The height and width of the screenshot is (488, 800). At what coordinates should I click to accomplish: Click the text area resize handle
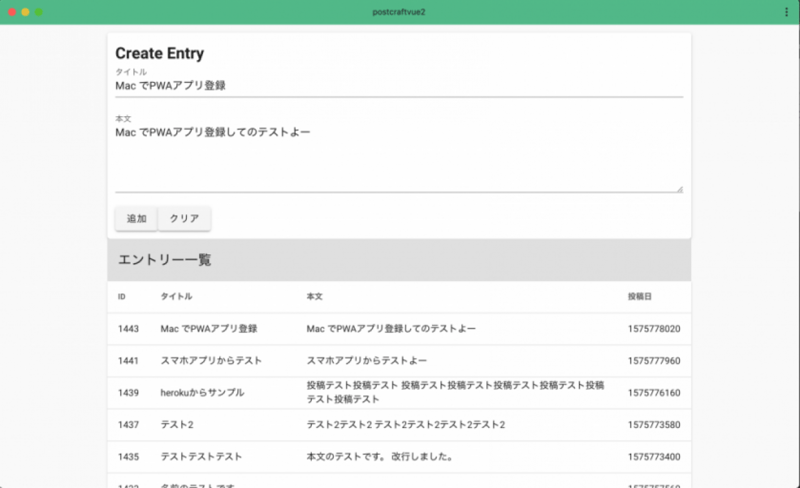(679, 188)
